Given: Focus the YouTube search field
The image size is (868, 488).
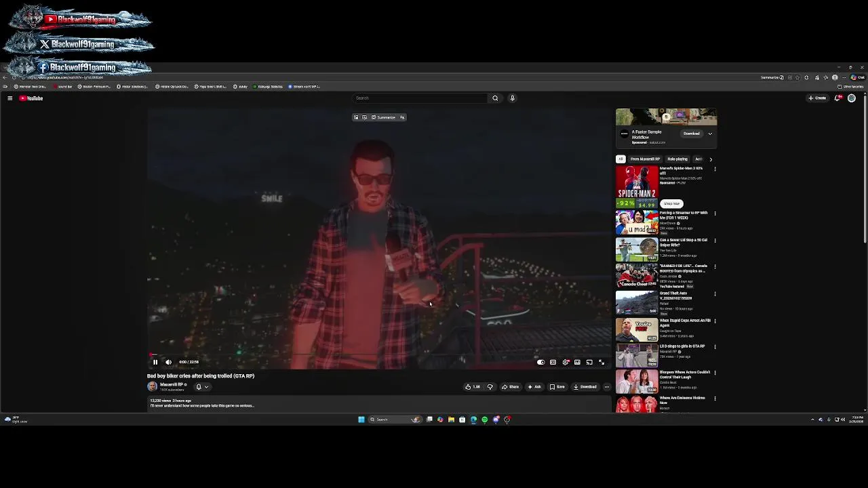Looking at the screenshot, I should click(420, 98).
